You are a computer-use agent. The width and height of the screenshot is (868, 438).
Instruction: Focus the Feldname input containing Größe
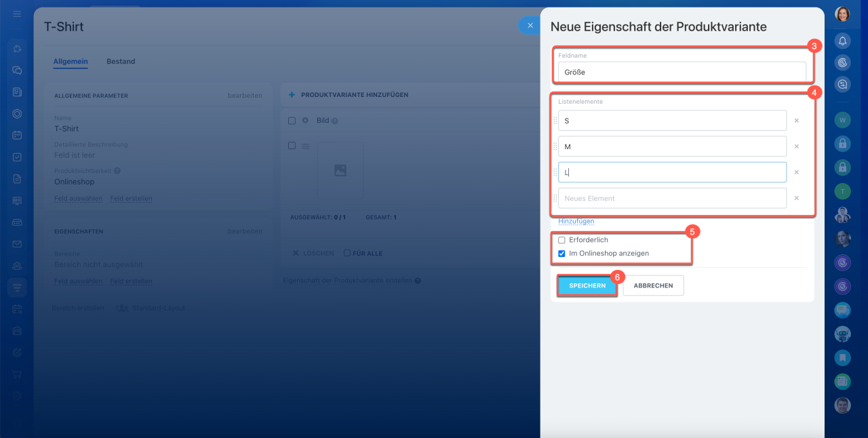coord(682,72)
